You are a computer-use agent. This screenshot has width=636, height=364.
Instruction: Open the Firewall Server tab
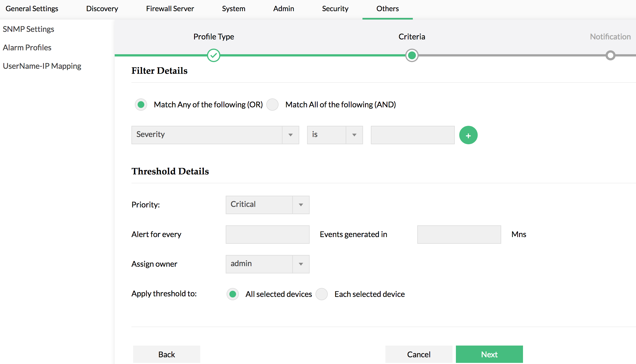coord(170,9)
